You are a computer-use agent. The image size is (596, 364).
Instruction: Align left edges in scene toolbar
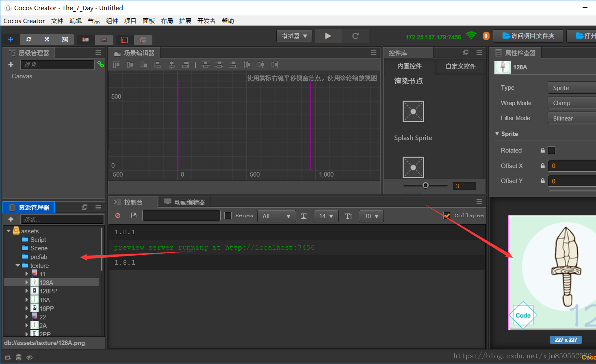pyautogui.click(x=158, y=65)
